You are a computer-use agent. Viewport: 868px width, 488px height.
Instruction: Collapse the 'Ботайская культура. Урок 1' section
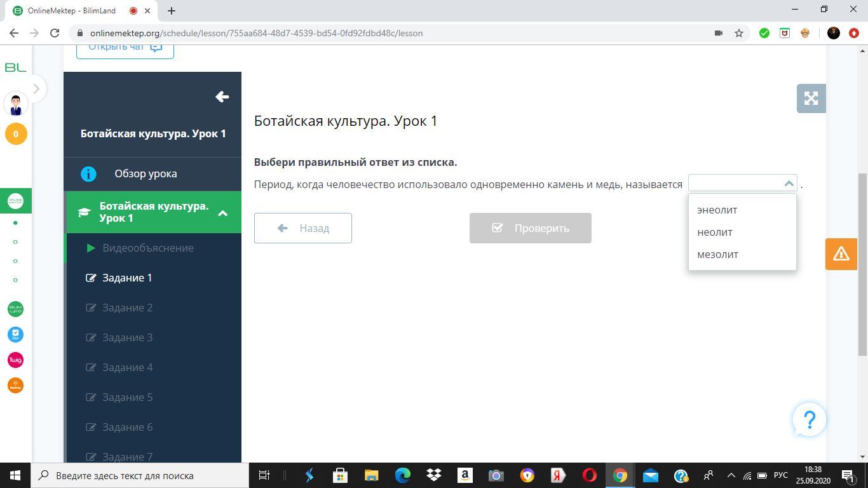(222, 213)
